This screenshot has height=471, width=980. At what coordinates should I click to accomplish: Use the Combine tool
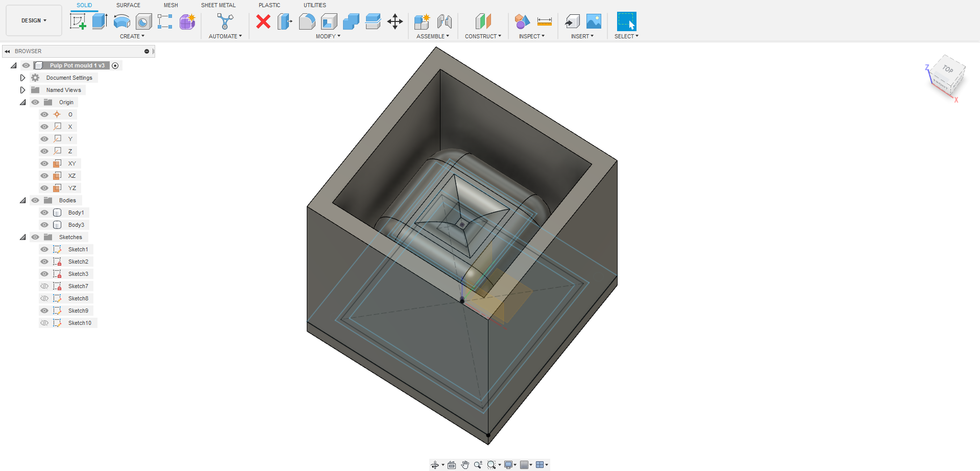(x=351, y=21)
